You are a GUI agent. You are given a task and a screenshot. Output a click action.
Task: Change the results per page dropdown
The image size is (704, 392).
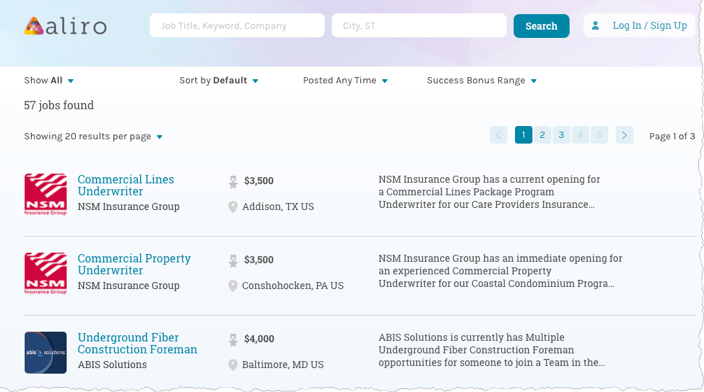tap(93, 137)
